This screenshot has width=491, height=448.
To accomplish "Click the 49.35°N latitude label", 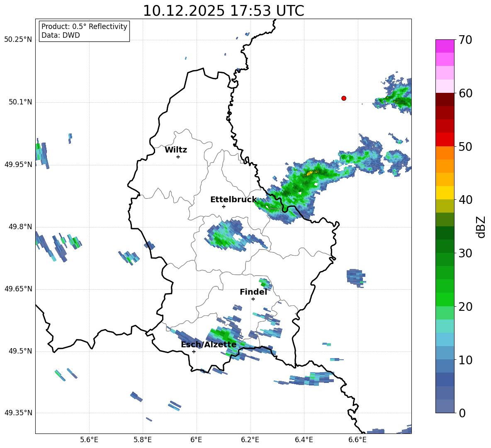I will [x=18, y=413].
